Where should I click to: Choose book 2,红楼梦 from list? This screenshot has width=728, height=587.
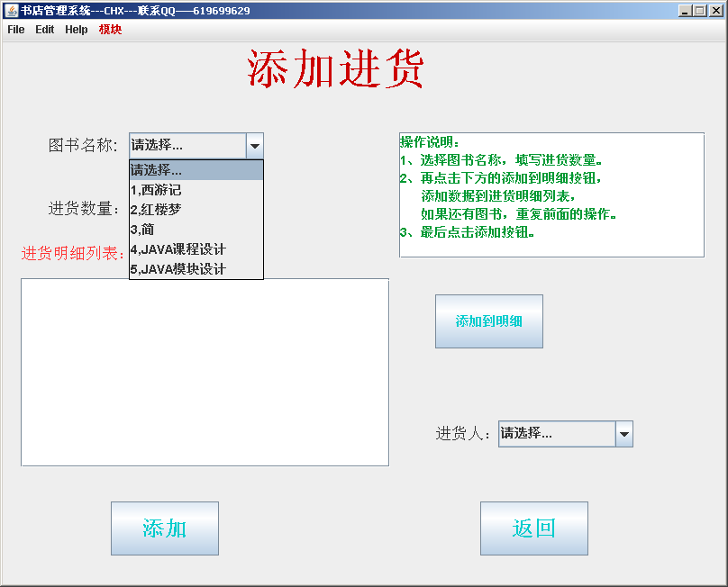196,210
